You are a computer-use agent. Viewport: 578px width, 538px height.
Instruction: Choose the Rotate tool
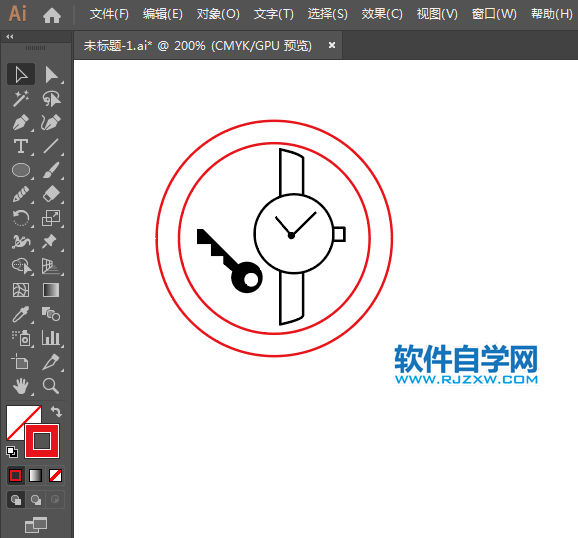pos(21,218)
